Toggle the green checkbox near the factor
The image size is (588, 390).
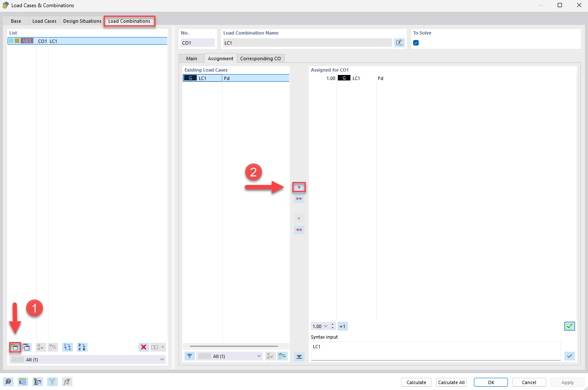pyautogui.click(x=569, y=326)
